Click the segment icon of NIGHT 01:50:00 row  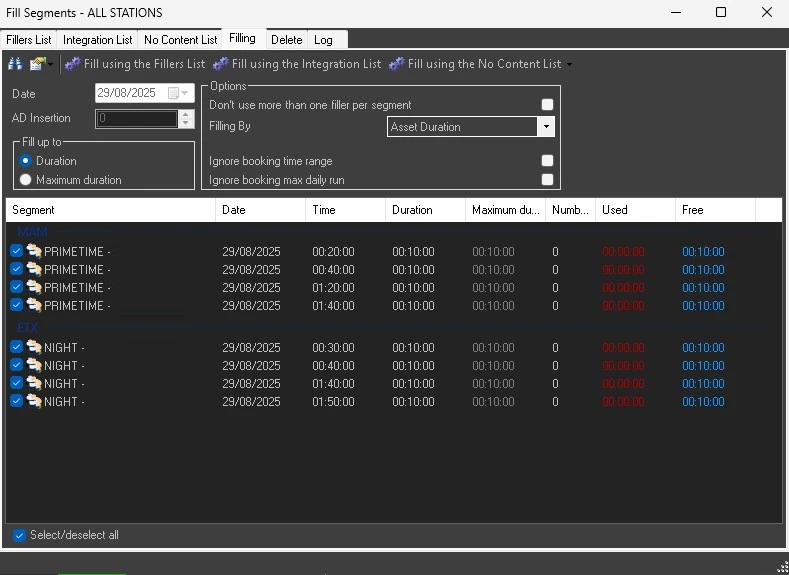pyautogui.click(x=33, y=402)
